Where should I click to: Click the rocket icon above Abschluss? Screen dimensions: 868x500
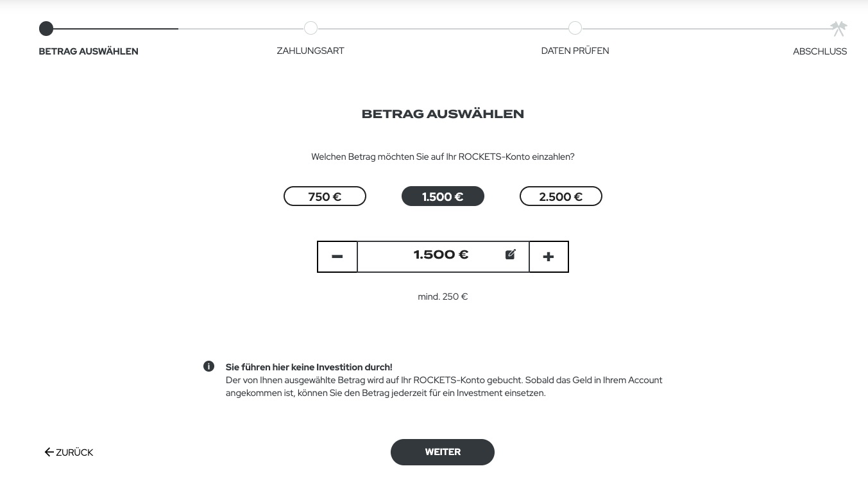(x=838, y=28)
